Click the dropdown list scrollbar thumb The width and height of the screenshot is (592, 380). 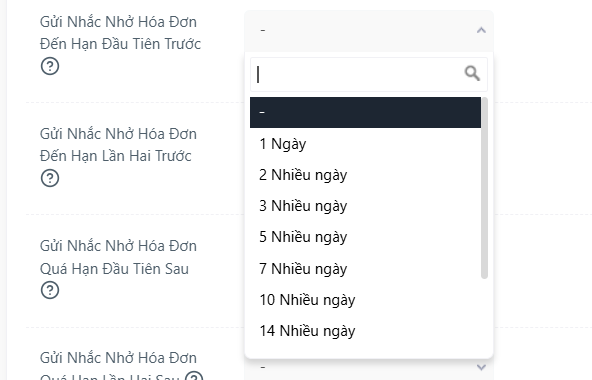click(484, 188)
